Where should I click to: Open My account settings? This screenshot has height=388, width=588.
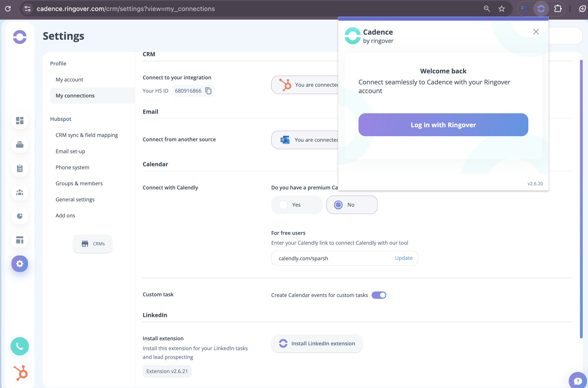coord(69,79)
